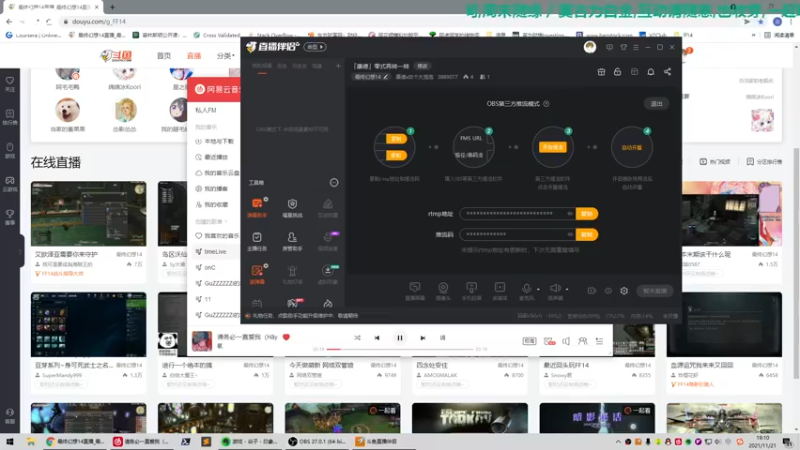Screen dimensions: 800x450
Task: Toggle the mode pill next to logo
Action: (315, 47)
